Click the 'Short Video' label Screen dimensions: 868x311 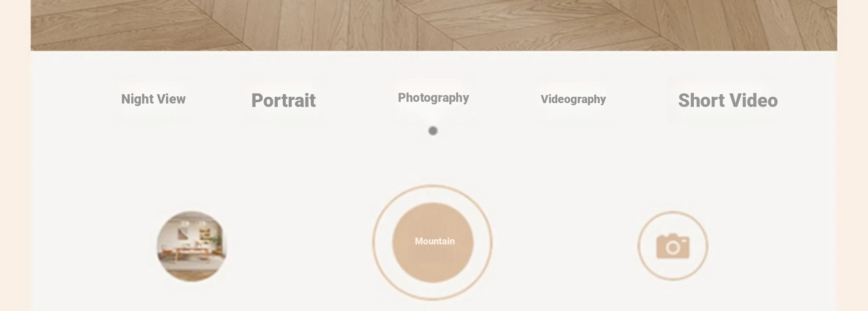tap(728, 101)
